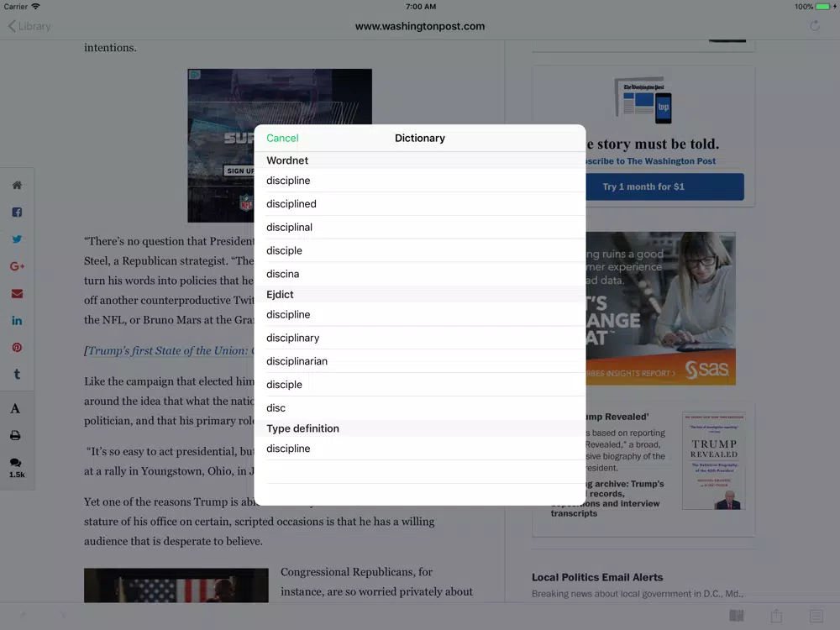840x630 pixels.
Task: Open 'disciplinarian' entry in Ejdict
Action: pyautogui.click(x=419, y=361)
